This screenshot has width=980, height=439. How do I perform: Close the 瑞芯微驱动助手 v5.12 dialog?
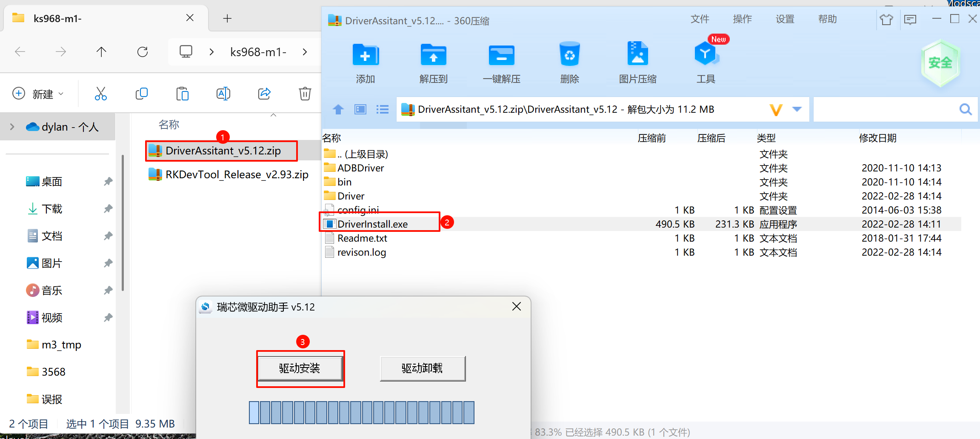click(517, 306)
